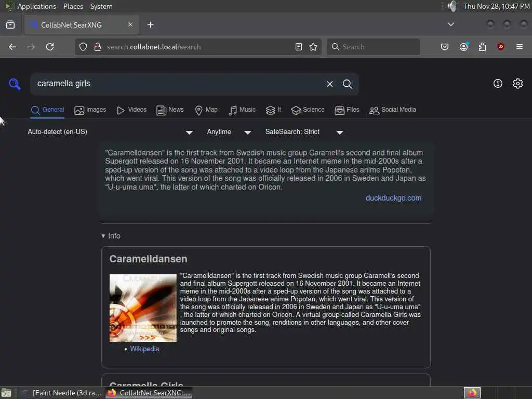Image resolution: width=532 pixels, height=399 pixels.
Task: Click the Caramelldansen infobox heading
Action: pyautogui.click(x=148, y=259)
